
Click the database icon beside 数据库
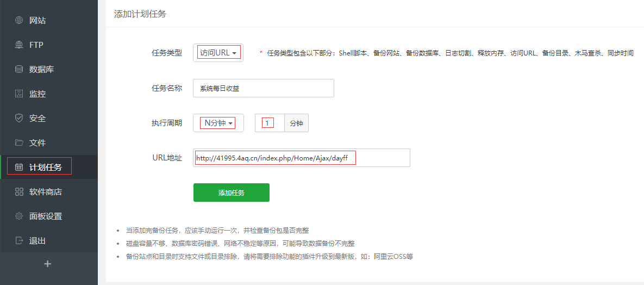click(19, 70)
